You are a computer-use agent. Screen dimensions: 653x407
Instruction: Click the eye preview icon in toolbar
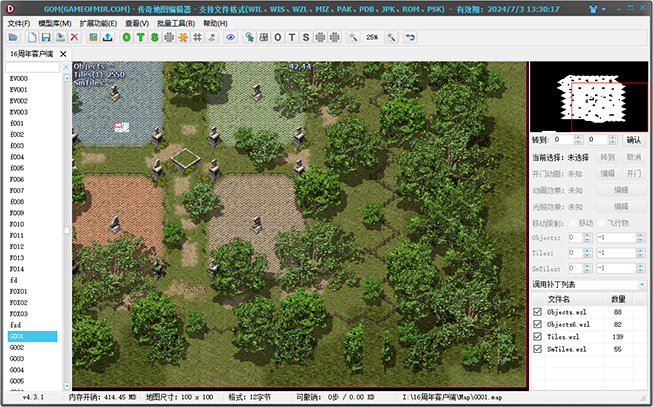[230, 37]
